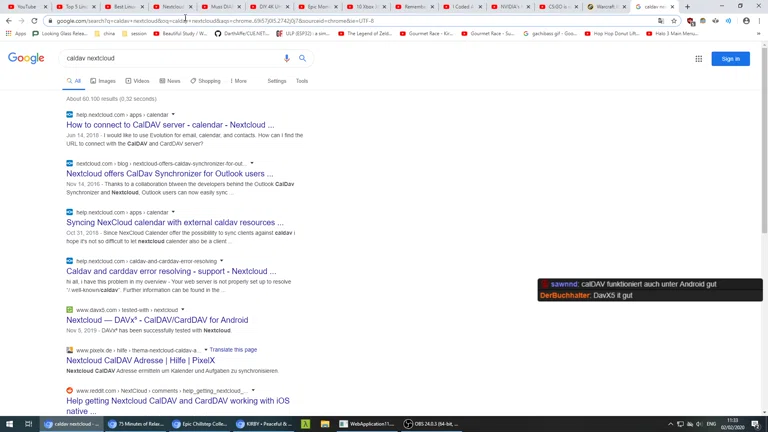Open Nextcloud CalDAV Adresse Hilfe PixelX link
Screen dimensions: 768x432
[x=141, y=360]
